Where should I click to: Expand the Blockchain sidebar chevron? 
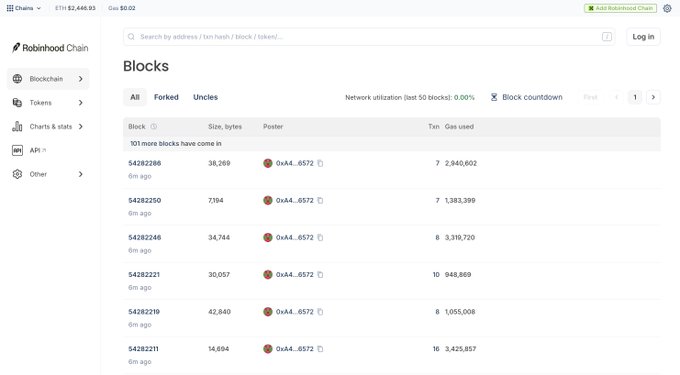click(x=81, y=79)
